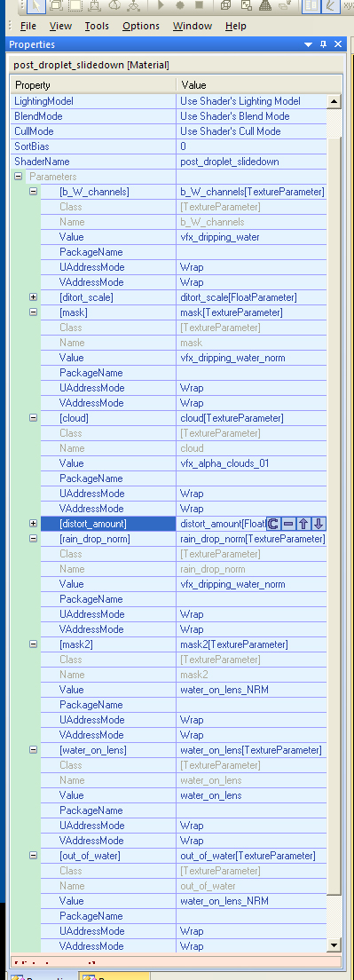The height and width of the screenshot is (980, 354).
Task: Click the 'post_droplet_slidedown [Material]' title
Action: (x=90, y=65)
